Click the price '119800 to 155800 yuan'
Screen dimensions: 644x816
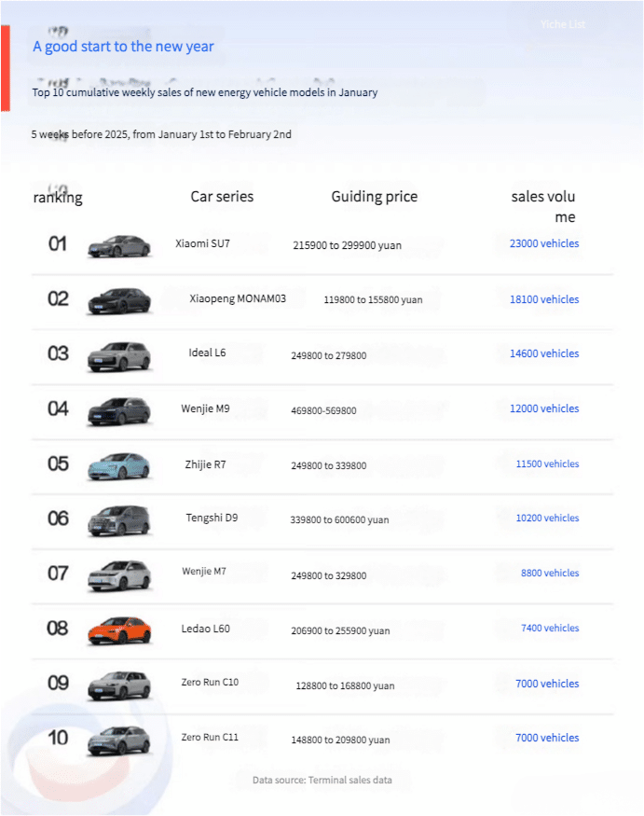tap(373, 299)
